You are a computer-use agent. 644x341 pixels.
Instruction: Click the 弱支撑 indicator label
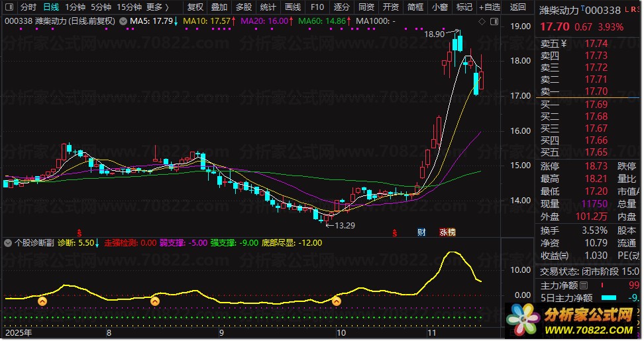[184, 243]
